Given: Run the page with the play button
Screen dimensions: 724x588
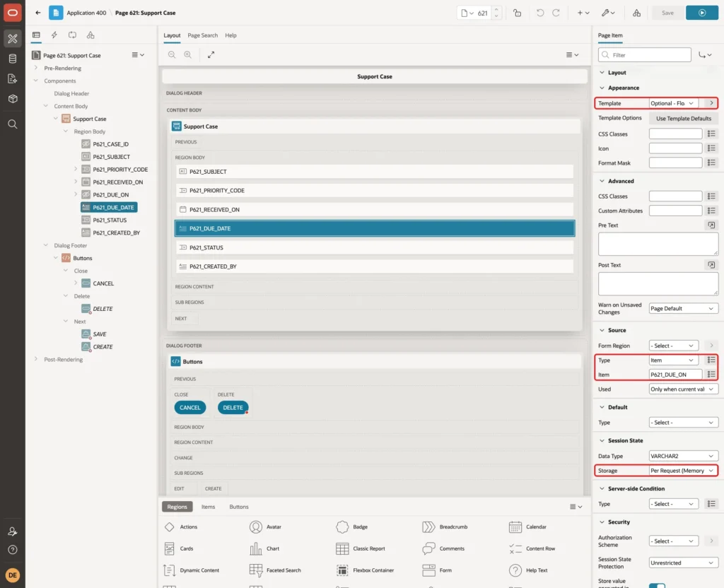Looking at the screenshot, I should coord(702,13).
